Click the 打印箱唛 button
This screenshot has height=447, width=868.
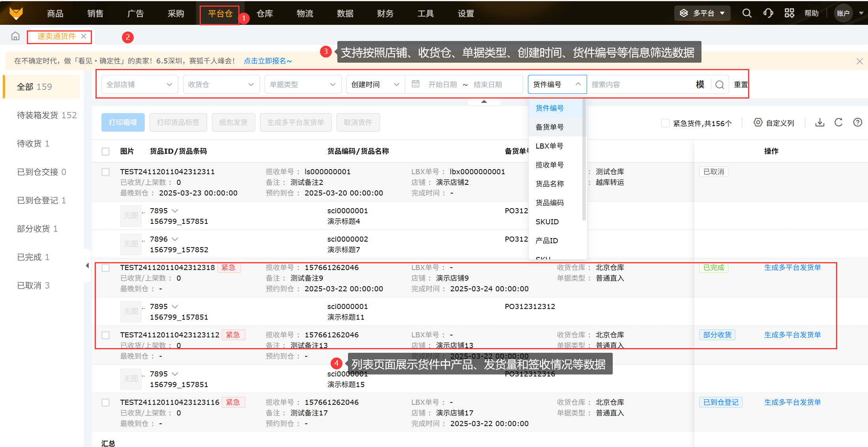pos(123,123)
